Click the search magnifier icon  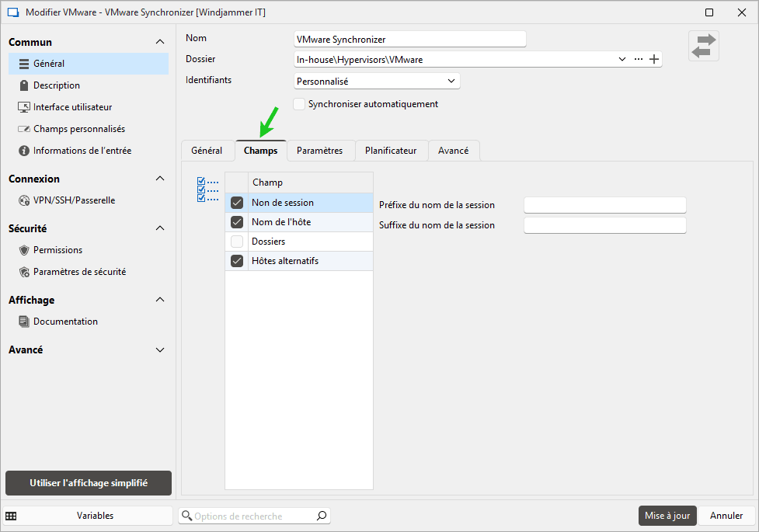(x=322, y=516)
